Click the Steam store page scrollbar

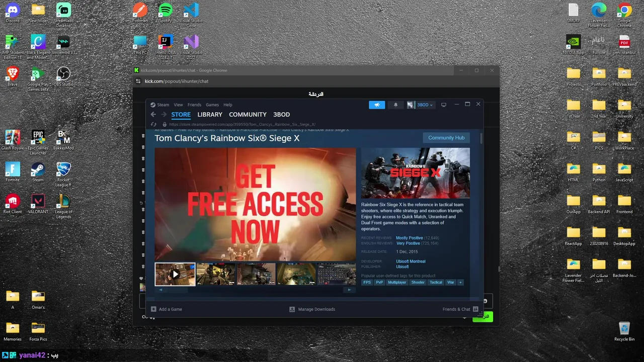(481, 138)
